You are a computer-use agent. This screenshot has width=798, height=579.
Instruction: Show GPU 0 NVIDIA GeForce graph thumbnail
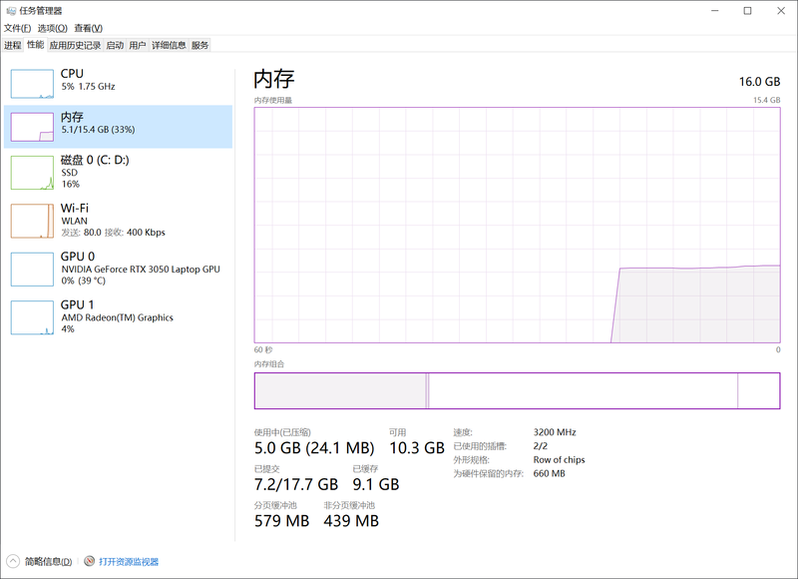pyautogui.click(x=32, y=269)
